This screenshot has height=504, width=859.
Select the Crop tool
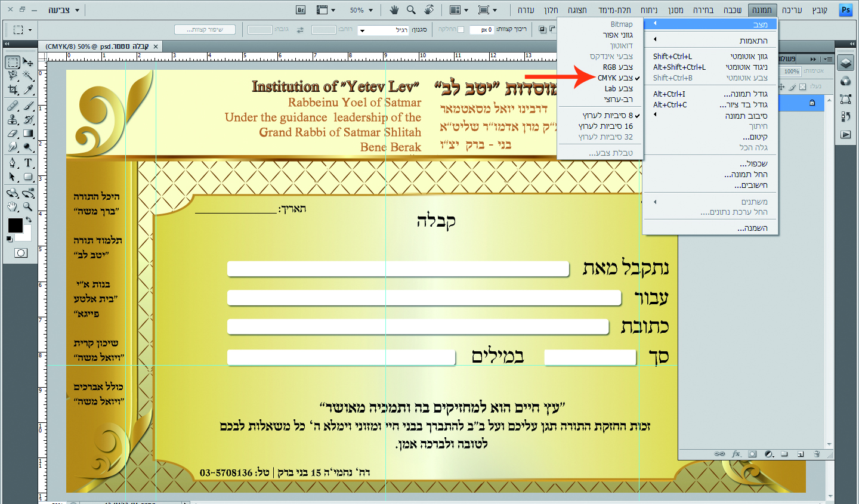coord(13,89)
